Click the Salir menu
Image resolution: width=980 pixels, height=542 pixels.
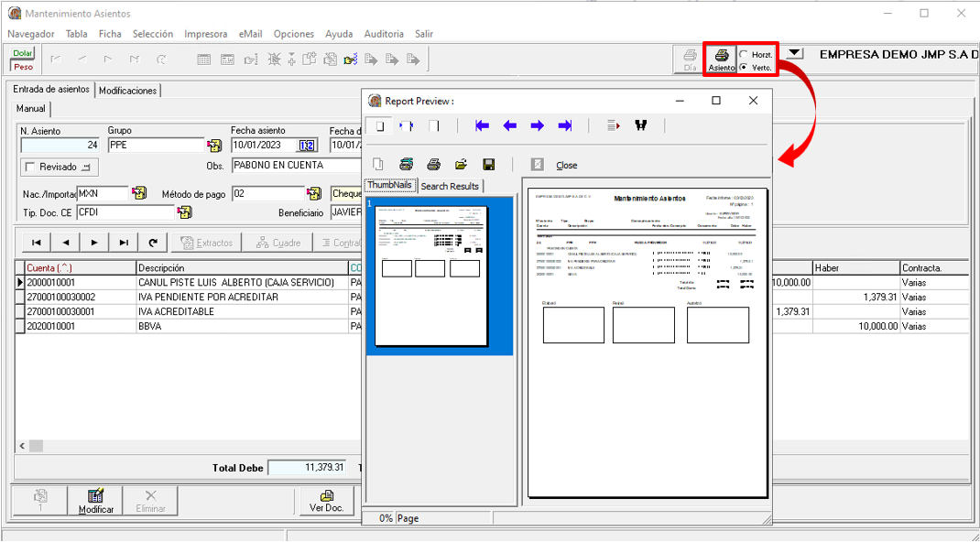tap(424, 34)
